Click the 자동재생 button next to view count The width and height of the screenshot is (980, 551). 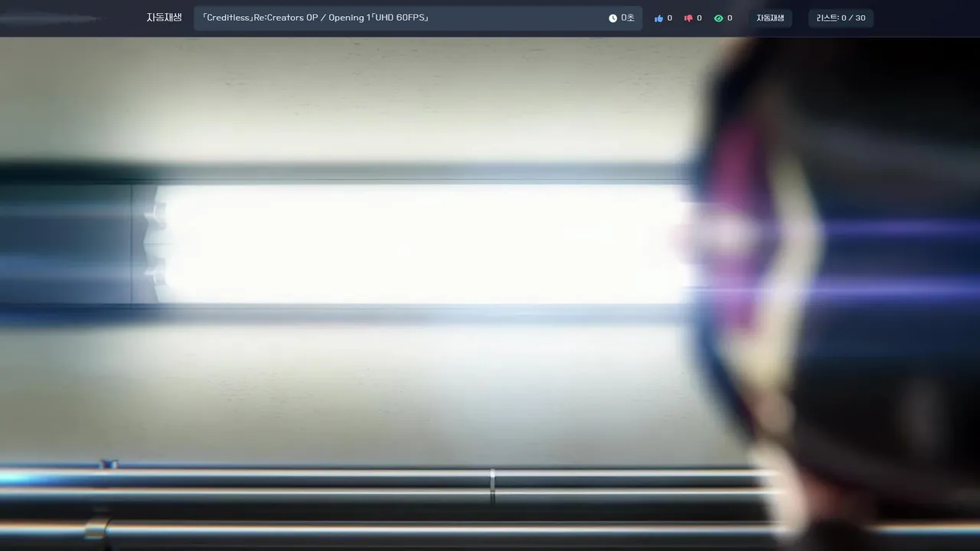click(x=770, y=18)
